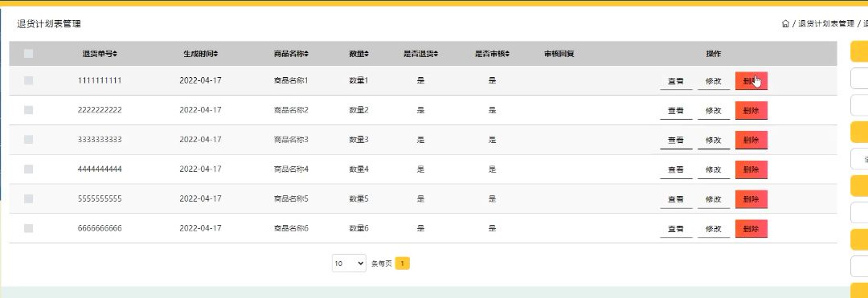Click 数量1 cell
The height and width of the screenshot is (298, 868).
click(358, 80)
